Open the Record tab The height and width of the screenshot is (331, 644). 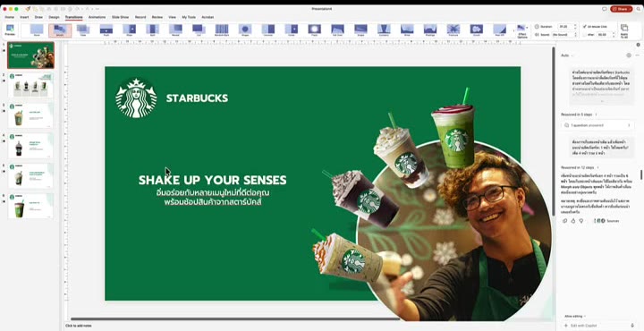[x=140, y=17]
